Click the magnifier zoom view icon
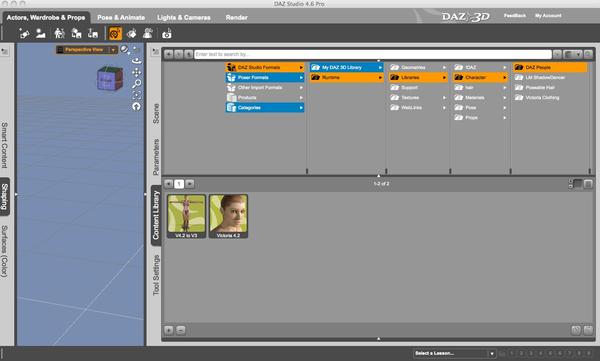 [x=137, y=83]
